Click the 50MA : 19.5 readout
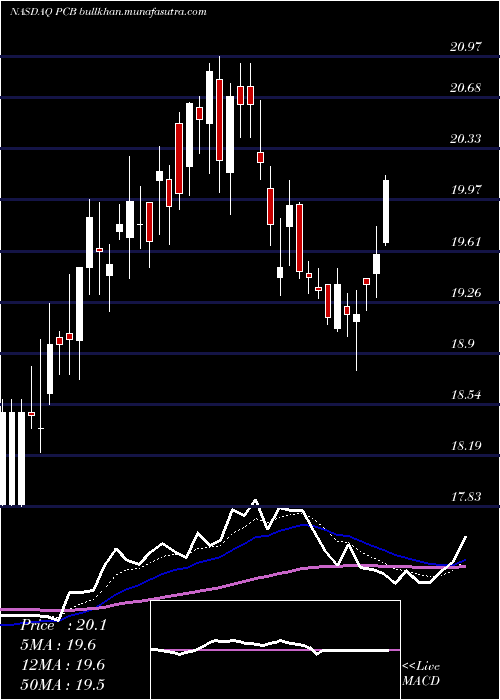This screenshot has height=700, width=500. tap(63, 684)
